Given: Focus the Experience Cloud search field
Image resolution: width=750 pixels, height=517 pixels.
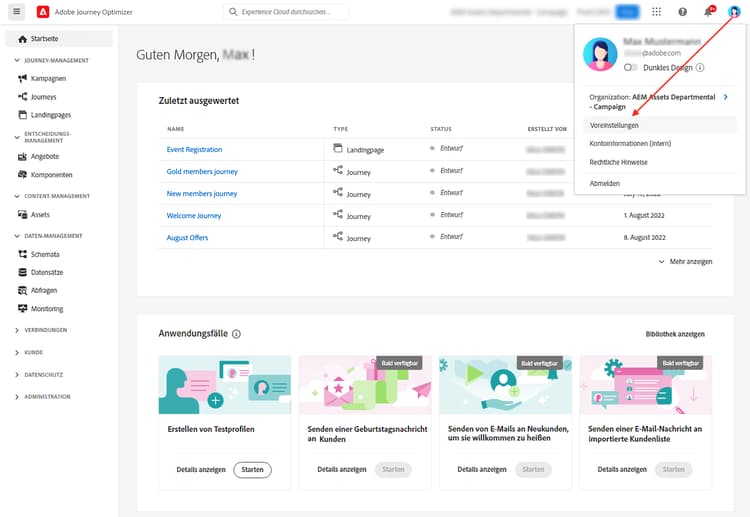Looking at the screenshot, I should point(286,11).
